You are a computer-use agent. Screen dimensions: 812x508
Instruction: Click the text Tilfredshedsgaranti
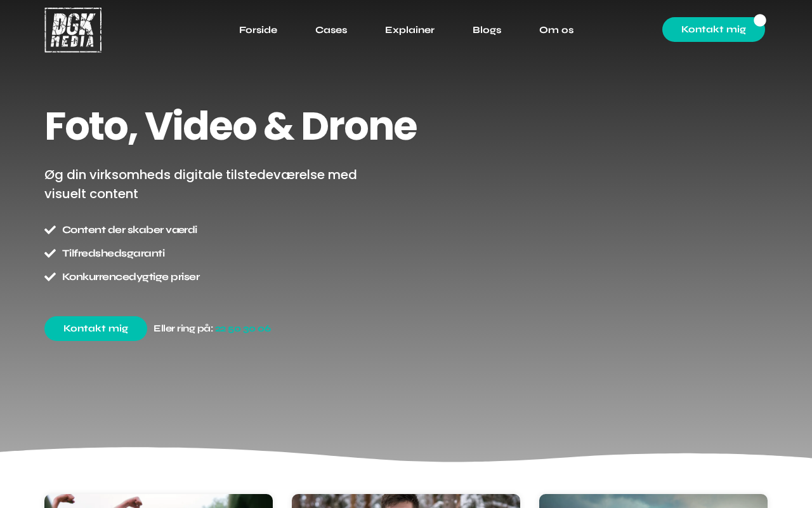(x=114, y=253)
